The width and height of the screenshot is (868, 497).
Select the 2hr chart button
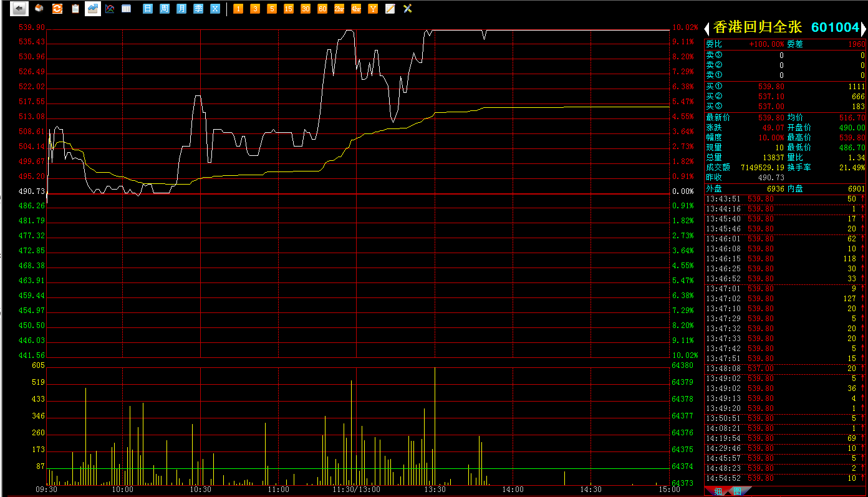pyautogui.click(x=339, y=9)
